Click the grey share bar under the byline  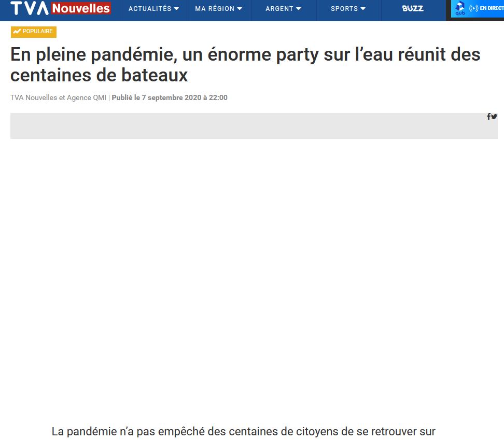pos(249,126)
